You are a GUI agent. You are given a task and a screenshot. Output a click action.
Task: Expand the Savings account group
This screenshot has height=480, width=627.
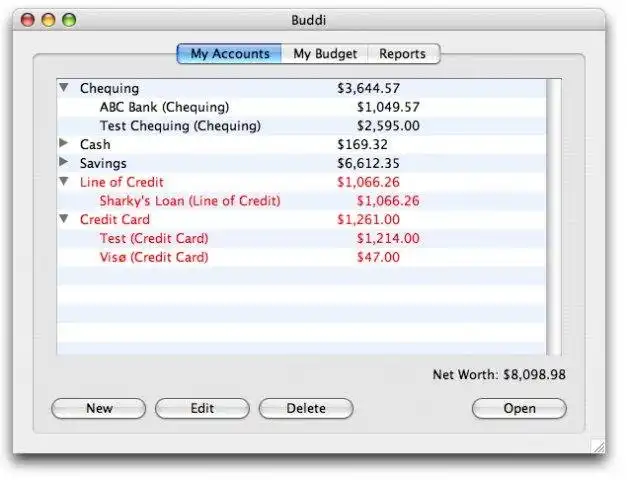(64, 161)
